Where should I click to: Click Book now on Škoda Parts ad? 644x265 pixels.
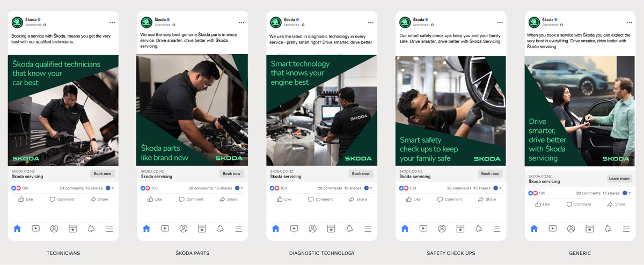232,174
